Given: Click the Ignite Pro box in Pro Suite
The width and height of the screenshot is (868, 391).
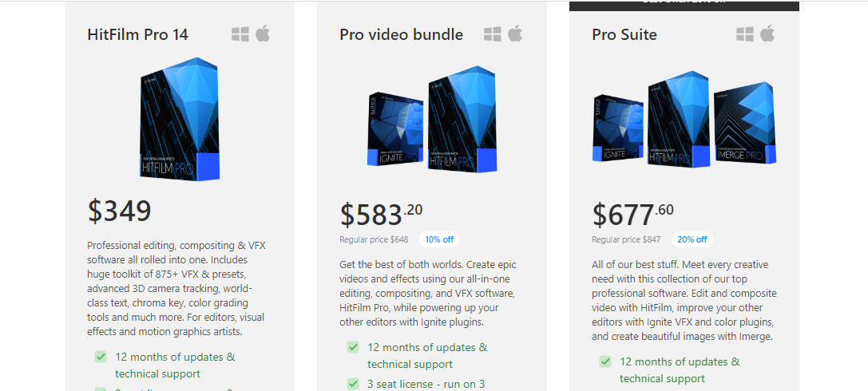Looking at the screenshot, I should click(x=618, y=128).
